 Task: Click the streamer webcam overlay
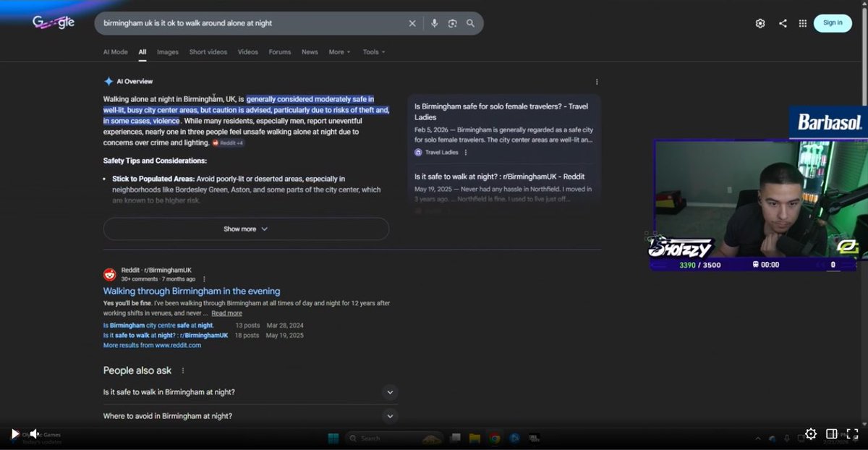click(x=759, y=199)
